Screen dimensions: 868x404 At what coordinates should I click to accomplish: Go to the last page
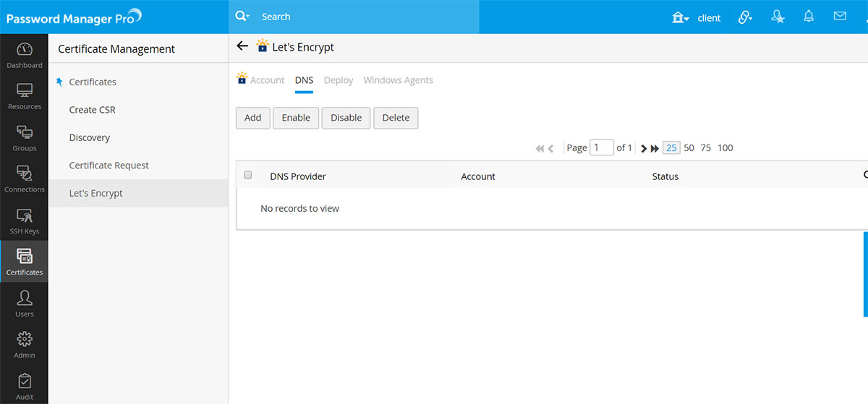click(x=655, y=148)
